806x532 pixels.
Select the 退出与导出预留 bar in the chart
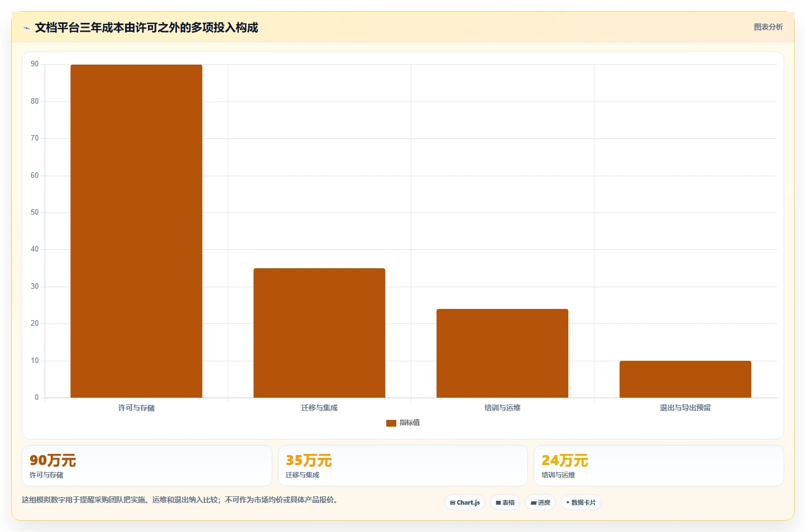tap(685, 379)
